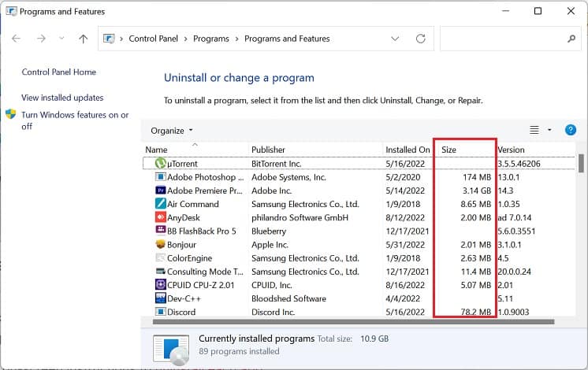
Task: Click Programs and Features breadcrumb
Action: click(x=287, y=39)
